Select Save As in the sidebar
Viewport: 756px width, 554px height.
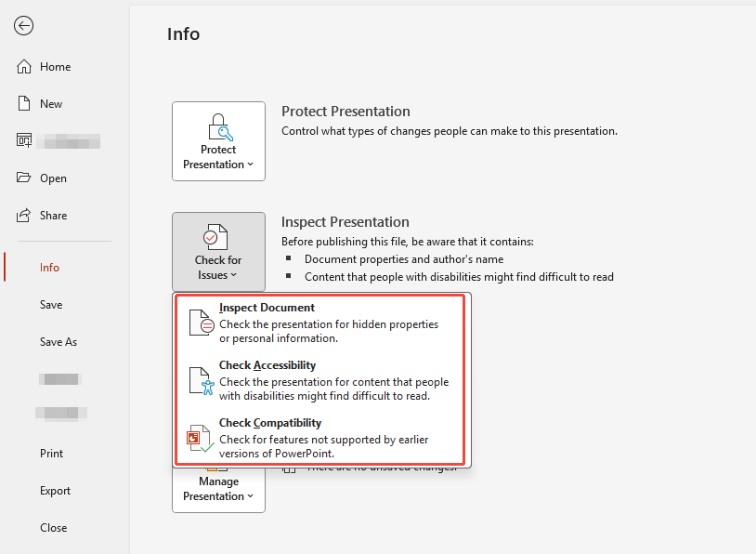58,341
